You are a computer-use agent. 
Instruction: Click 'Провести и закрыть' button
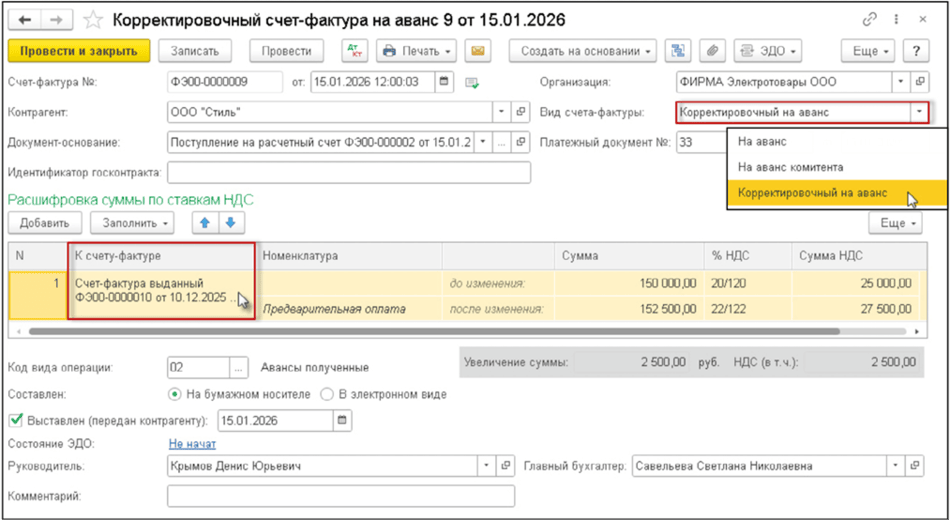(79, 51)
